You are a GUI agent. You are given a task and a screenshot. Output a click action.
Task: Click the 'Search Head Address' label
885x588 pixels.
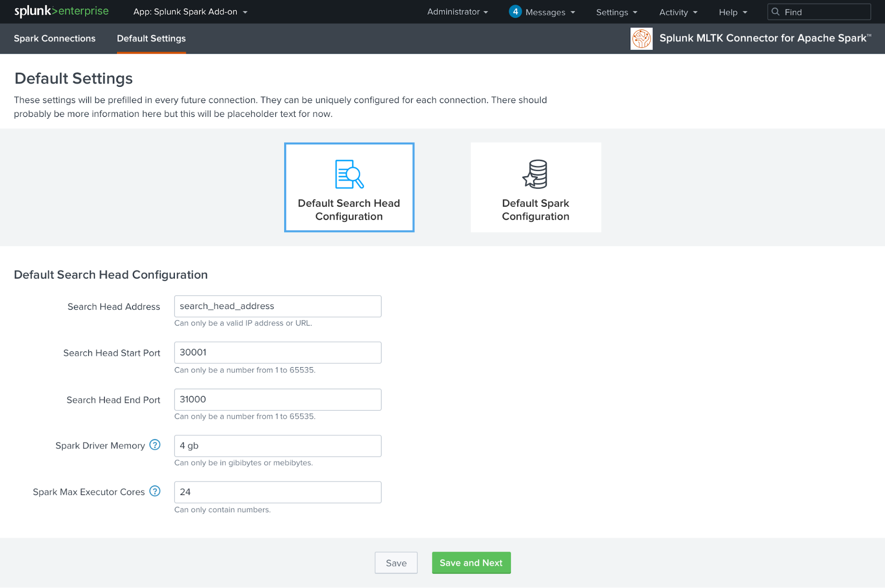pyautogui.click(x=114, y=306)
